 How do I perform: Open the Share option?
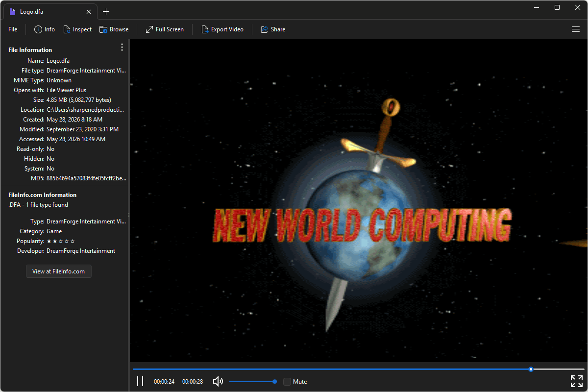click(273, 29)
